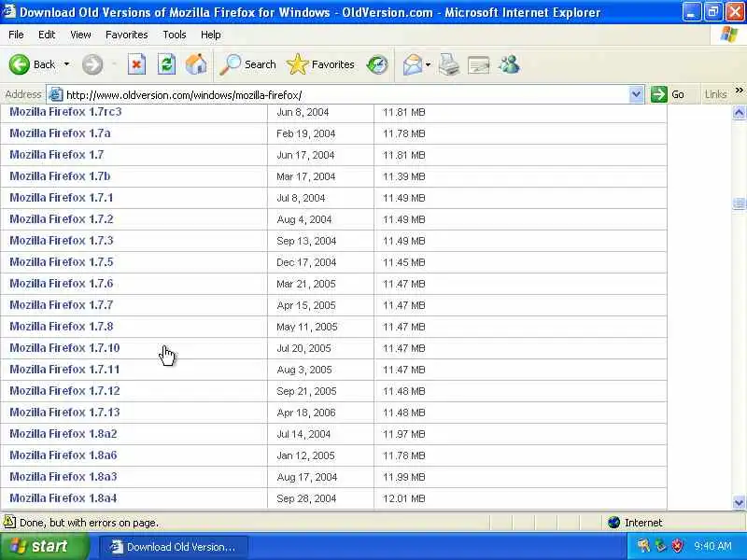This screenshot has width=747, height=560.
Task: Open Mozilla Firefox 1.7.8 link
Action: click(62, 326)
